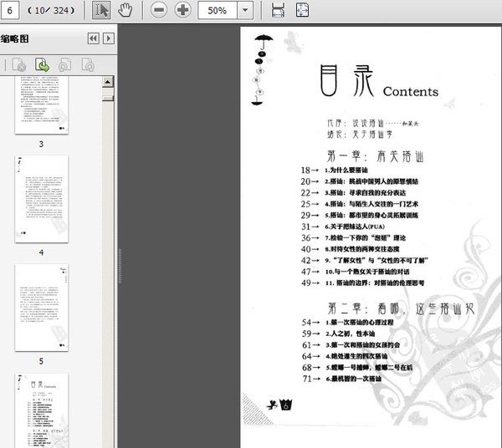502x448 pixels.
Task: Zoom out with the minus button
Action: tap(159, 10)
